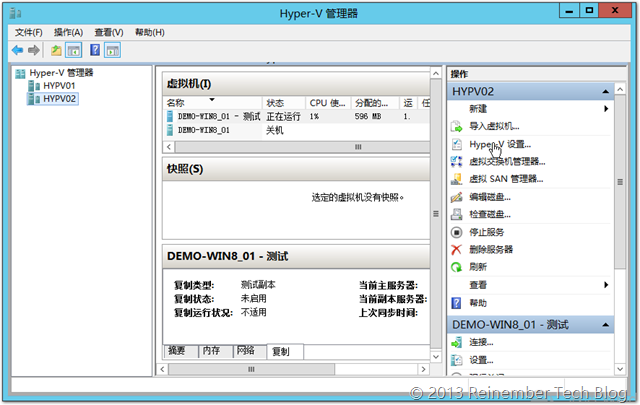
Task: Click the Virtual Switch Manager icon
Action: coord(456,162)
